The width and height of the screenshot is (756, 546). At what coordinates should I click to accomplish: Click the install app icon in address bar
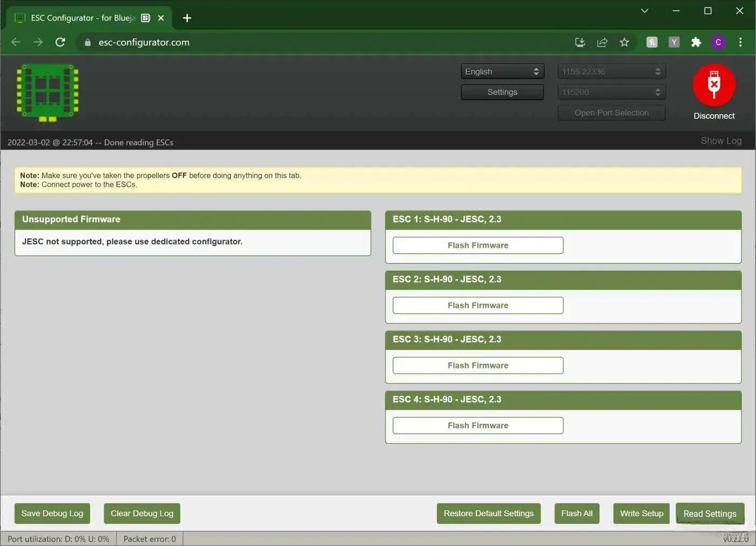(580, 42)
